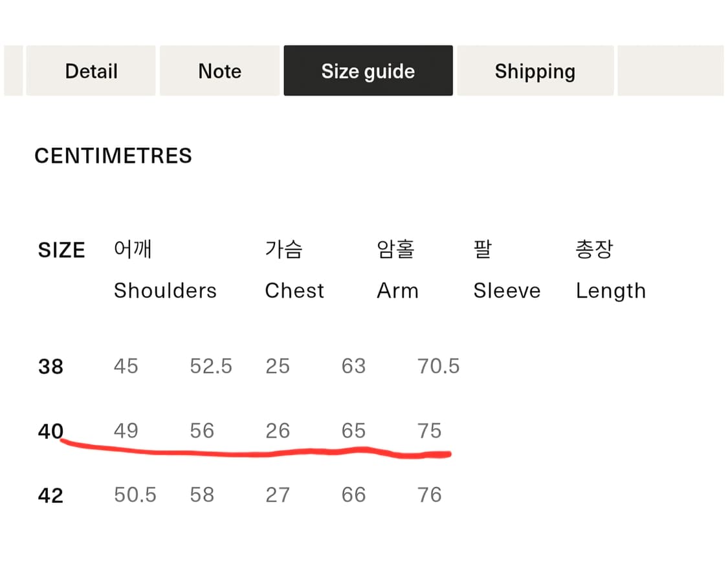The width and height of the screenshot is (728, 569).
Task: Open the Detail tab
Action: click(x=91, y=71)
